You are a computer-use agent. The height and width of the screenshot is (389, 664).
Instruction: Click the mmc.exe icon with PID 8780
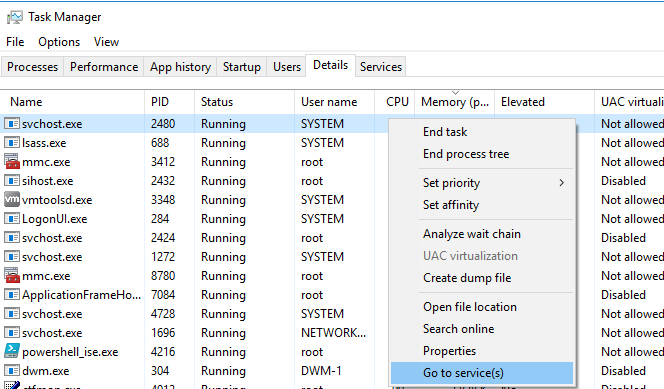12,276
